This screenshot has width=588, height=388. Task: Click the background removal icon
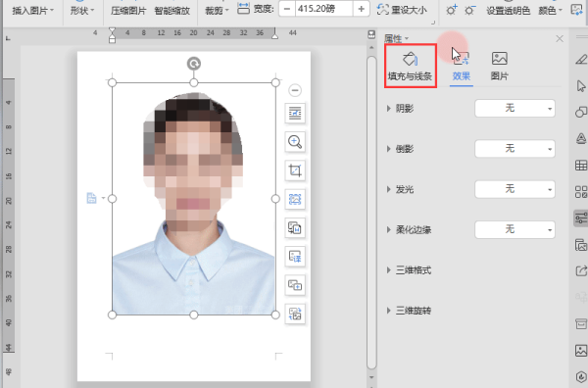(295, 199)
